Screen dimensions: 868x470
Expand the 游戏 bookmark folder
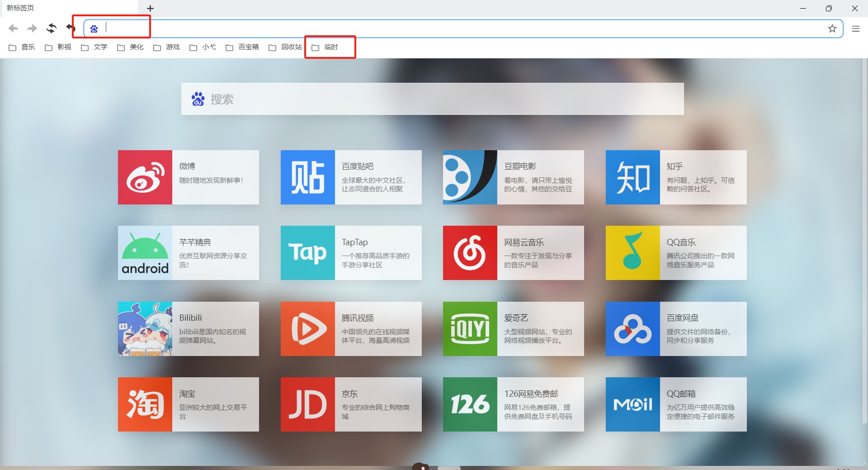point(166,47)
